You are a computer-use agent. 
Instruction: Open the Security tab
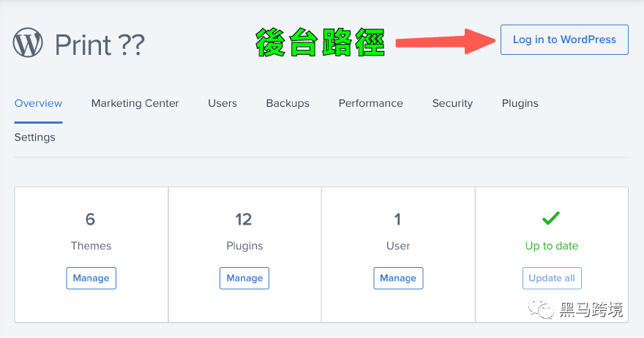(452, 103)
